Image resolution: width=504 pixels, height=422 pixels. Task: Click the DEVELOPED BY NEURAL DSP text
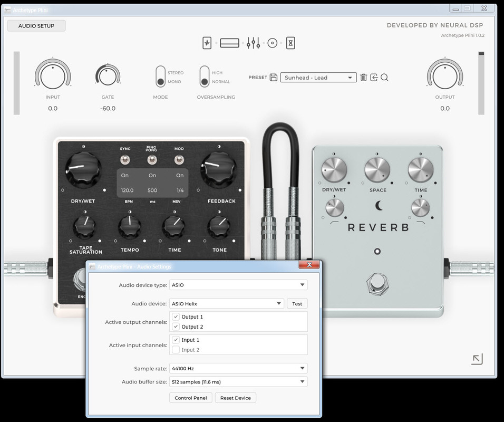click(x=435, y=25)
